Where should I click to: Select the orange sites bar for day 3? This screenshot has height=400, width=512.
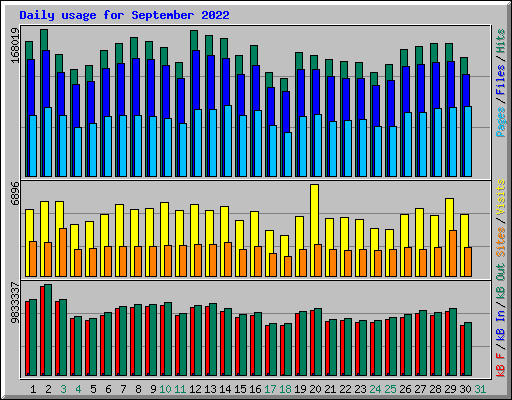click(x=63, y=252)
